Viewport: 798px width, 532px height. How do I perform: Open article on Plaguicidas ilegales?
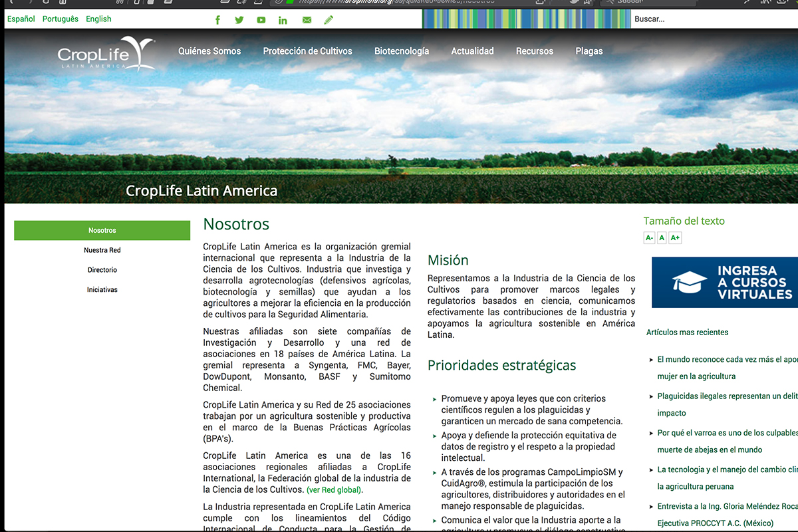pyautogui.click(x=727, y=404)
